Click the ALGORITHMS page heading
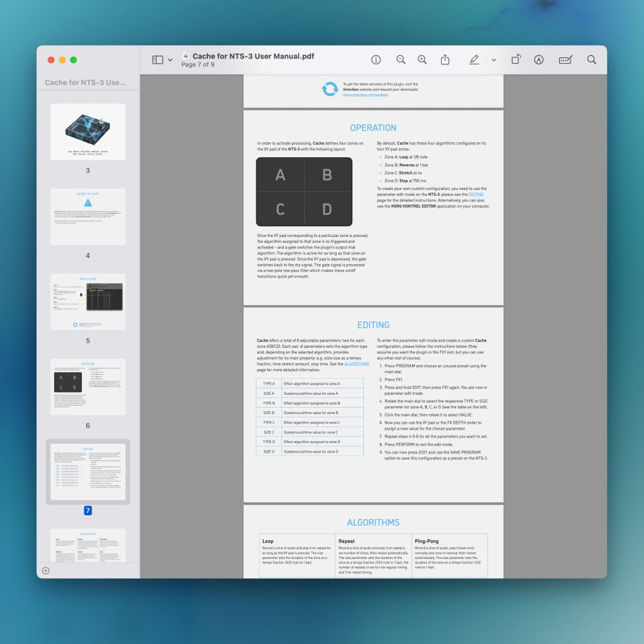 pyautogui.click(x=374, y=522)
